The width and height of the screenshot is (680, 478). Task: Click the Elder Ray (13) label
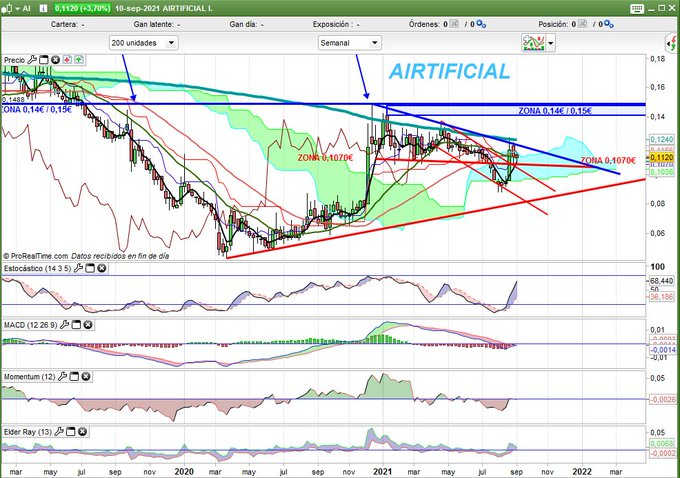(28, 432)
